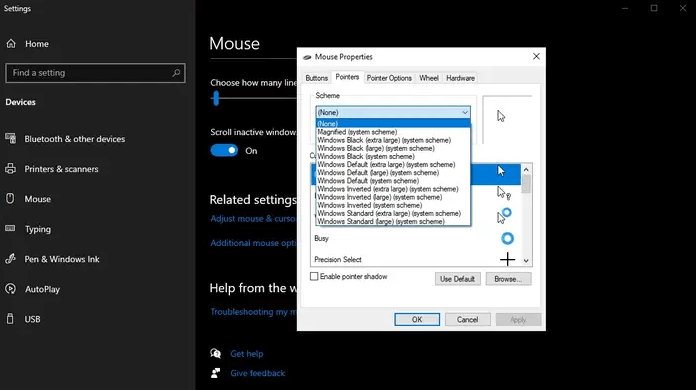Select the Help Select pointer icon

pos(504,193)
